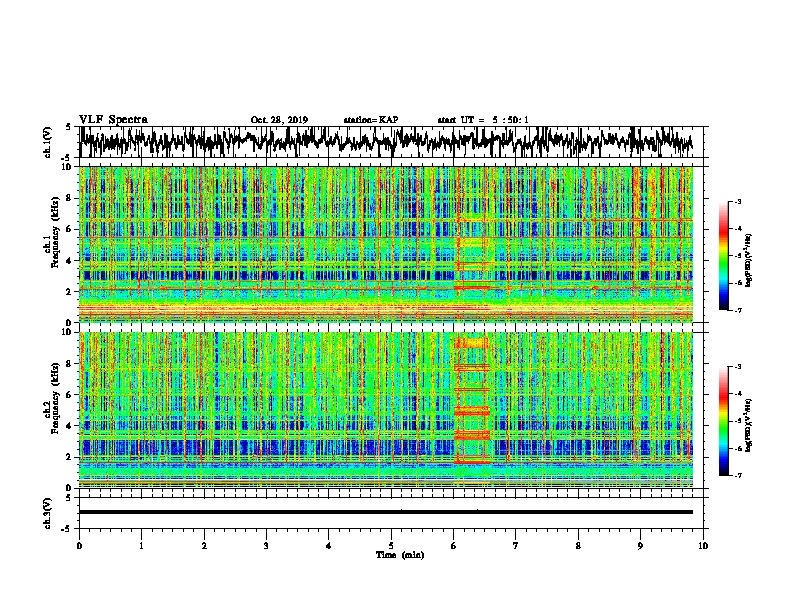Screen dimensions: 792x612
Task: Click the 'Time (min)' axis label
Action: (400, 555)
